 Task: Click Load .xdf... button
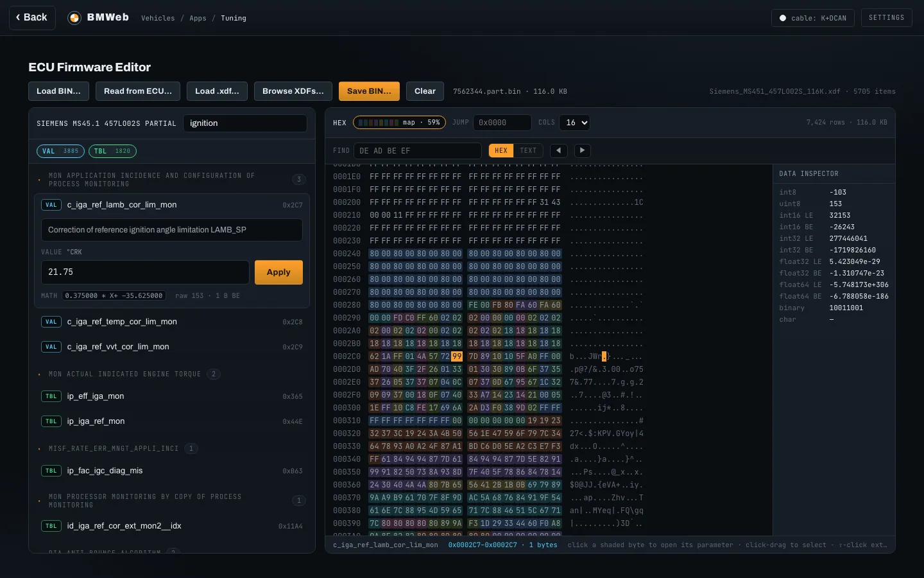[217, 91]
